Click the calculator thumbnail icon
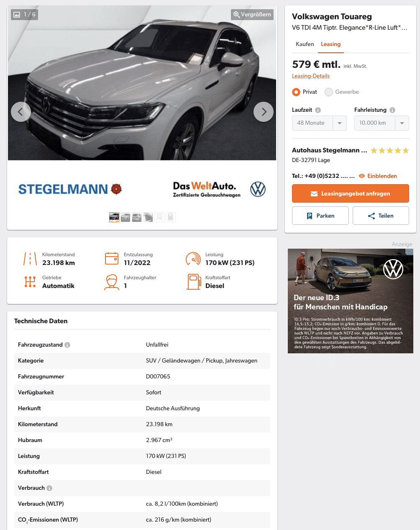The image size is (420, 530). pyautogui.click(x=170, y=217)
